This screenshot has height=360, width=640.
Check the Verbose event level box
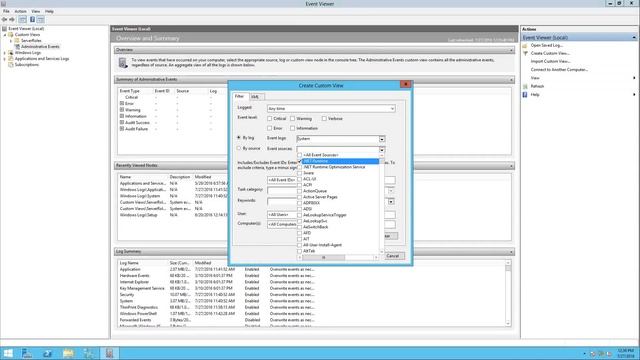pos(324,118)
